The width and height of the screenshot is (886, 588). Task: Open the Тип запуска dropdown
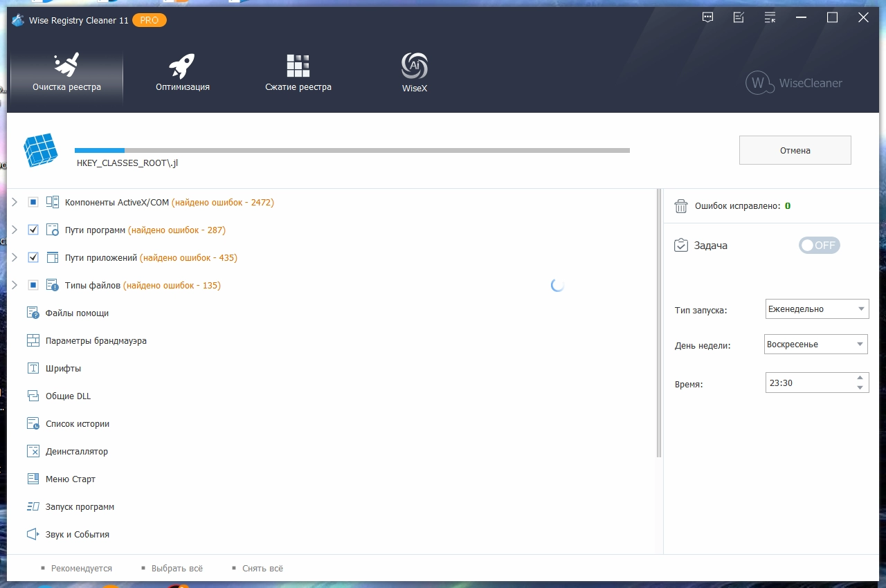pyautogui.click(x=817, y=309)
